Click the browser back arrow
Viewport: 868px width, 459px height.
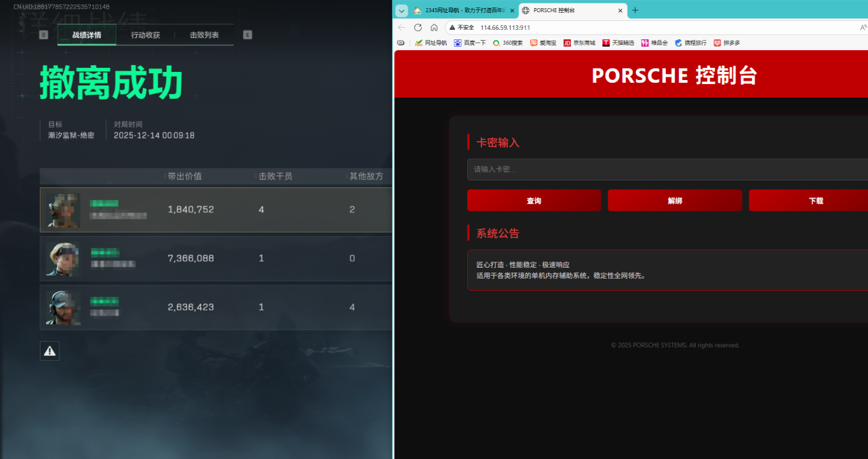[401, 28]
